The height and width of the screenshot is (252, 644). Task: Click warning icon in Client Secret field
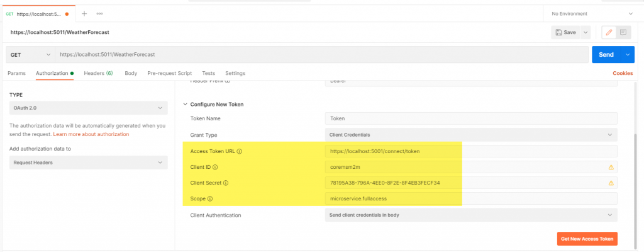point(611,183)
